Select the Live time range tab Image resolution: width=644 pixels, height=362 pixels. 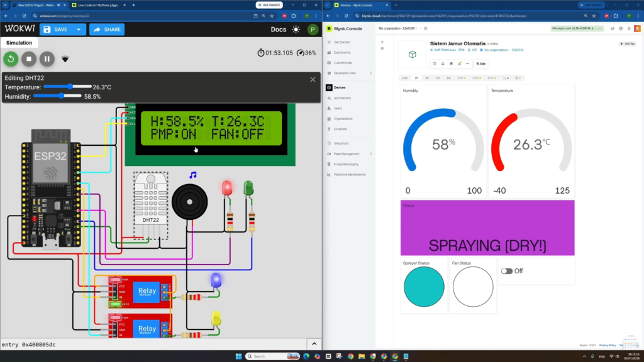404,78
